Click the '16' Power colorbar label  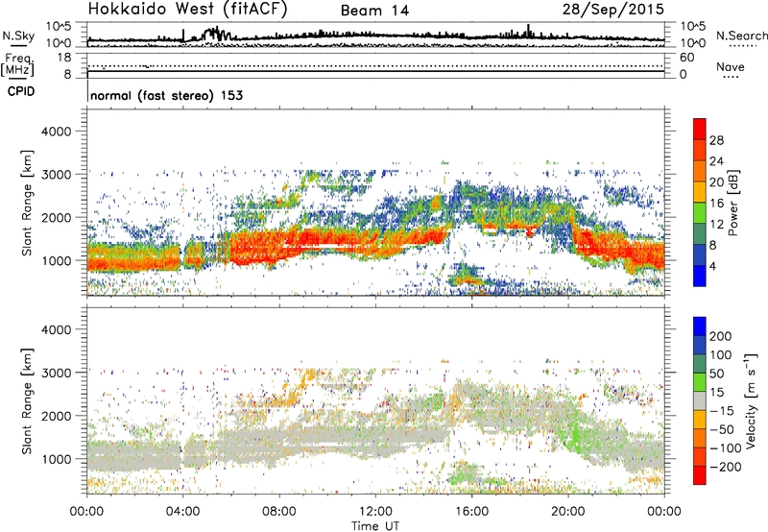click(x=716, y=204)
